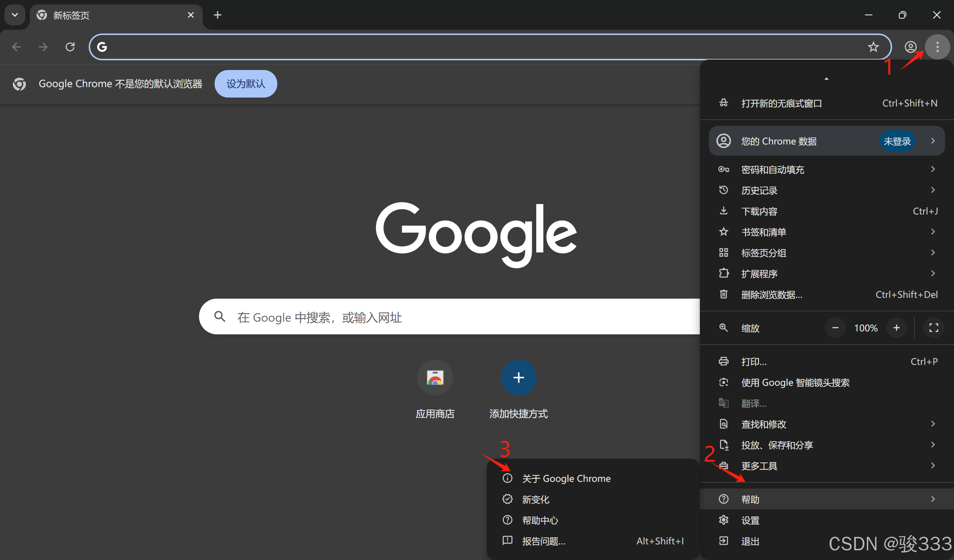
Task: Click the fullscreen icon in zoom row
Action: tap(934, 328)
